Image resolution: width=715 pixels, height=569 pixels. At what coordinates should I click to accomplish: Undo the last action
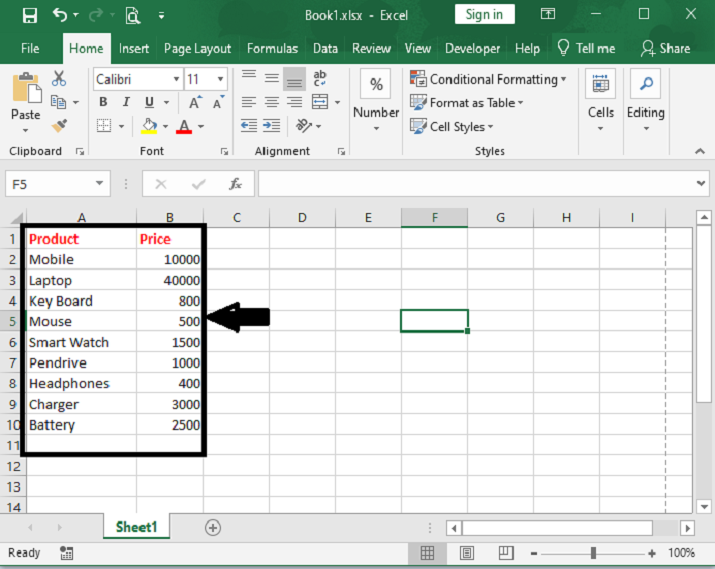click(x=60, y=15)
